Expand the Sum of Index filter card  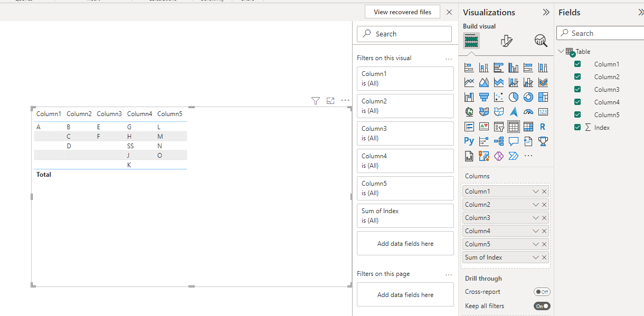pyautogui.click(x=405, y=216)
